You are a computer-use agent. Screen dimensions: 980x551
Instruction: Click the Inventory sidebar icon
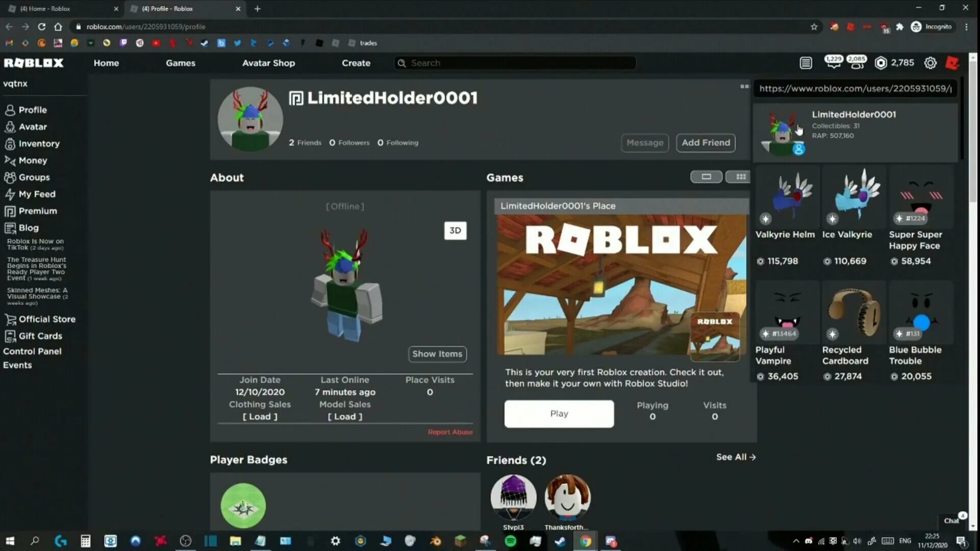tap(10, 143)
